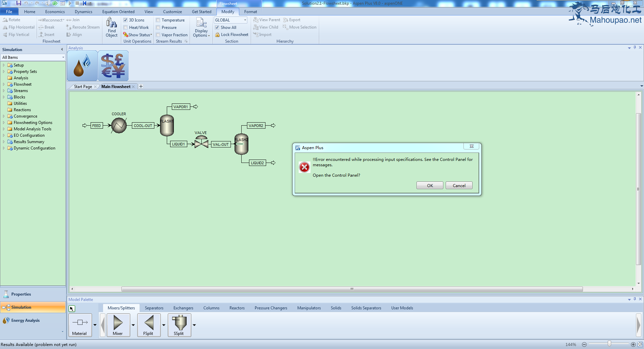The image size is (644, 349).
Task: Click the FLASH1 vessel block
Action: pos(167,125)
